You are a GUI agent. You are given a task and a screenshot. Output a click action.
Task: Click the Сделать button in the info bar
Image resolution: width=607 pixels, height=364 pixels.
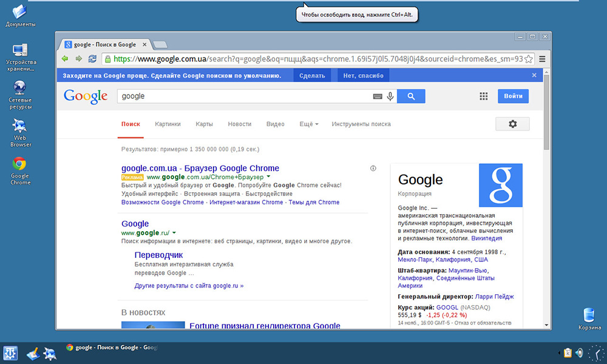click(312, 75)
